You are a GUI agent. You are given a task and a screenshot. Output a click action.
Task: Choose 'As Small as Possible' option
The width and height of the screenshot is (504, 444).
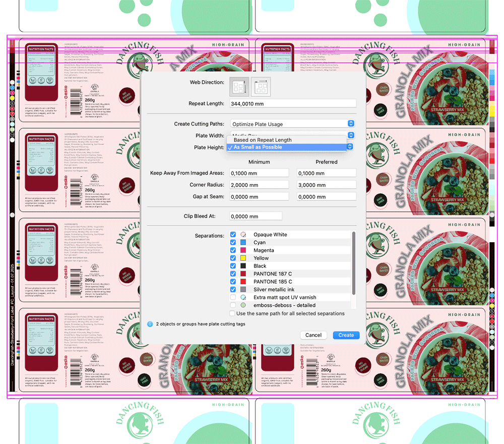258,147
